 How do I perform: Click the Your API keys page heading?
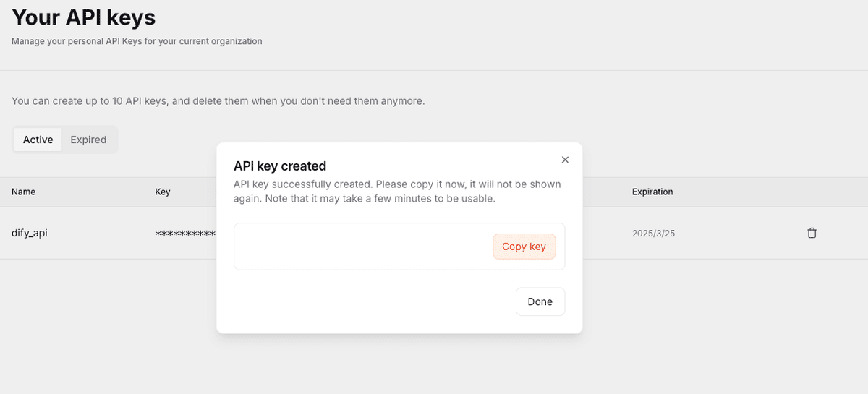pos(83,17)
